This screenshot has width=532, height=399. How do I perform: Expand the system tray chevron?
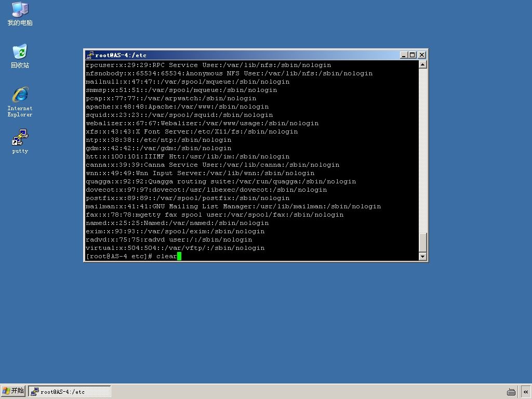pos(526,392)
